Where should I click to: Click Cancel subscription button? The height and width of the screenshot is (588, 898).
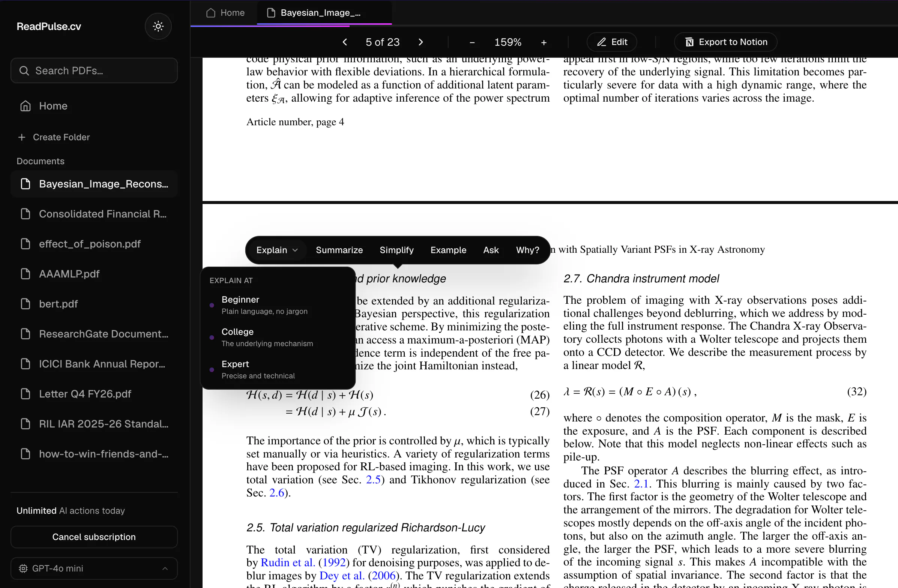tap(94, 537)
